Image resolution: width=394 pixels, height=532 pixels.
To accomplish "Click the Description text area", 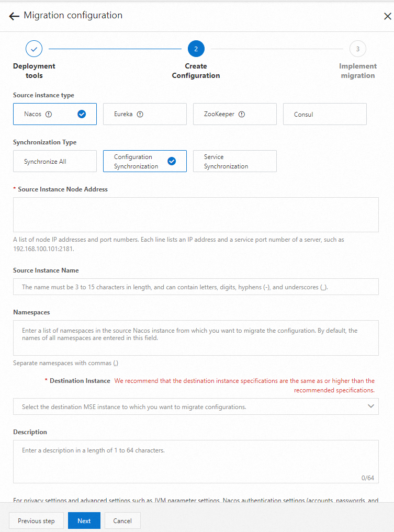I will coord(196,460).
